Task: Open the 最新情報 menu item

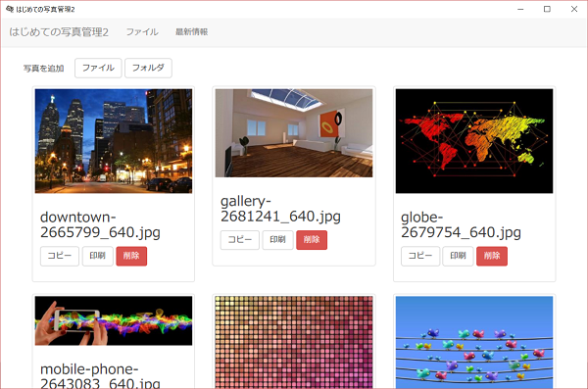Action: coord(192,32)
